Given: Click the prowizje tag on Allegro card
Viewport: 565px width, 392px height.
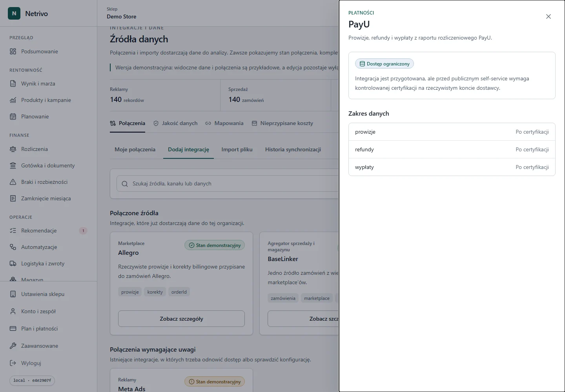Looking at the screenshot, I should [x=130, y=292].
